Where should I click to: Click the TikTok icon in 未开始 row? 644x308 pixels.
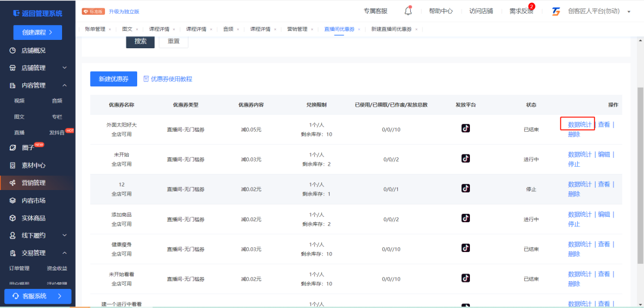pyautogui.click(x=465, y=158)
